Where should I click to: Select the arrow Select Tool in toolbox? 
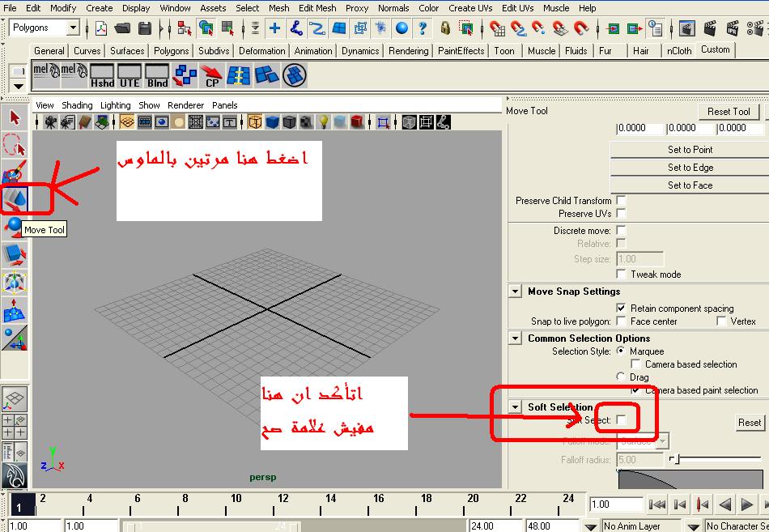[15, 117]
